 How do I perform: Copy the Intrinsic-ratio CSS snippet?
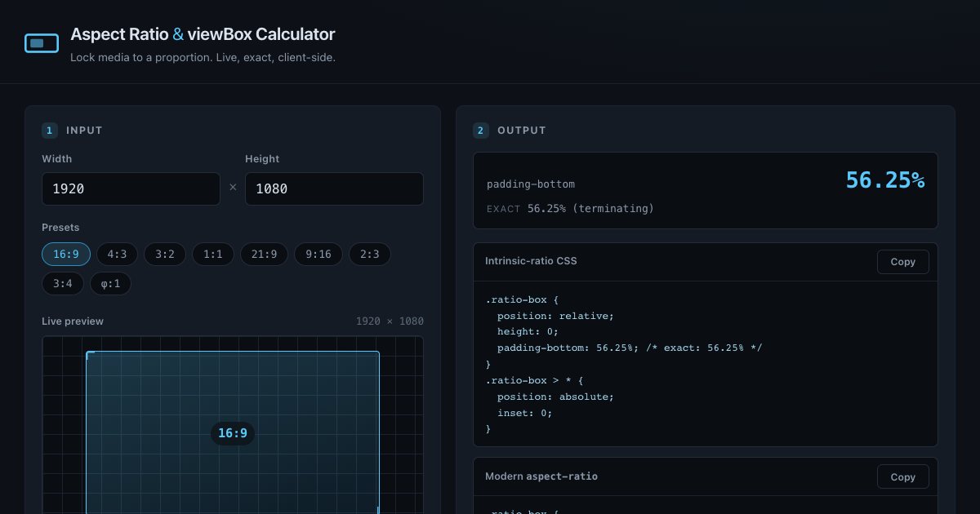click(903, 262)
